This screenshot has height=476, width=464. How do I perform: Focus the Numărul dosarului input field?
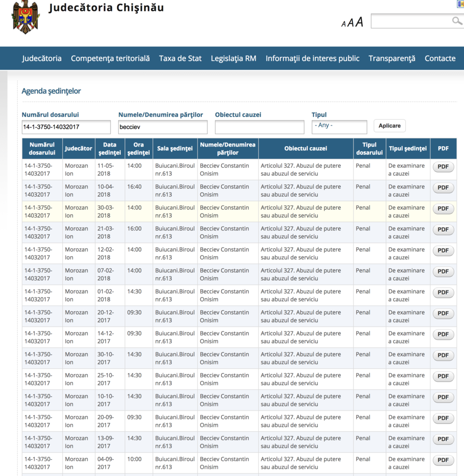[x=66, y=127]
